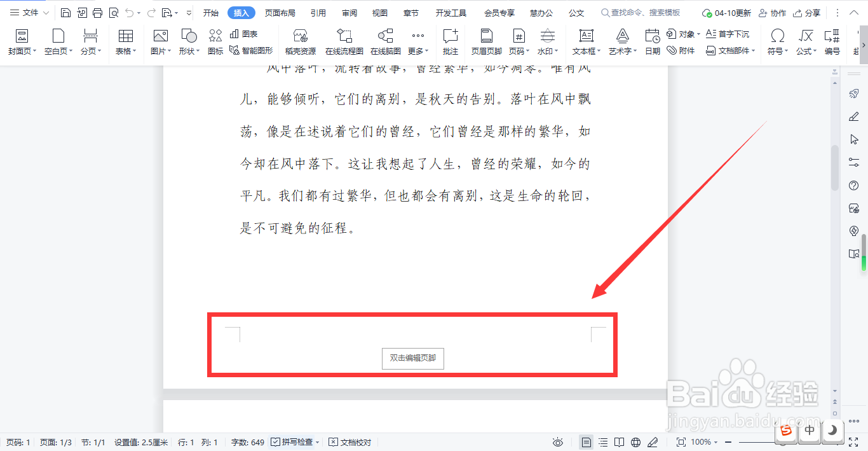
Task: Collapse the ribbon with the chevron
Action: [x=853, y=13]
